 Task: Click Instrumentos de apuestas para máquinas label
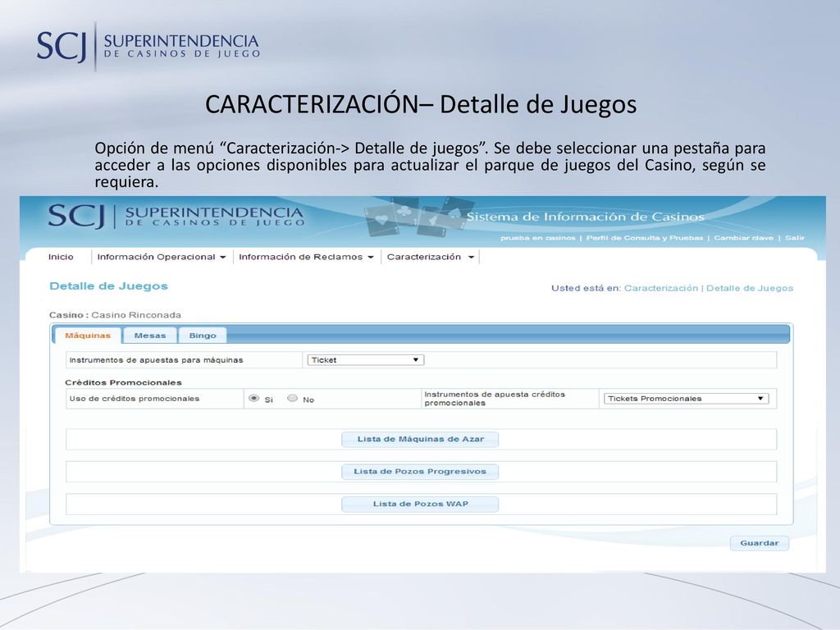coord(156,360)
